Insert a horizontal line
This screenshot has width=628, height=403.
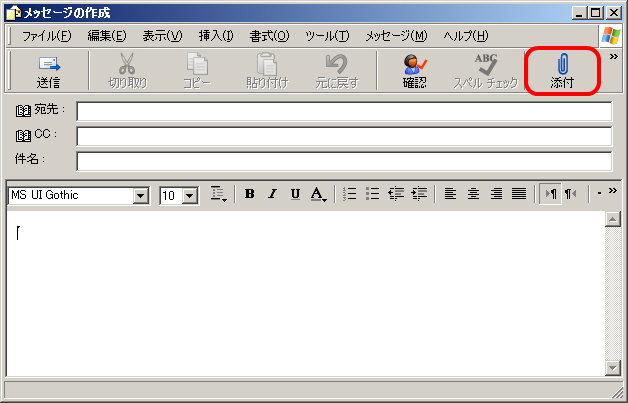click(x=599, y=194)
